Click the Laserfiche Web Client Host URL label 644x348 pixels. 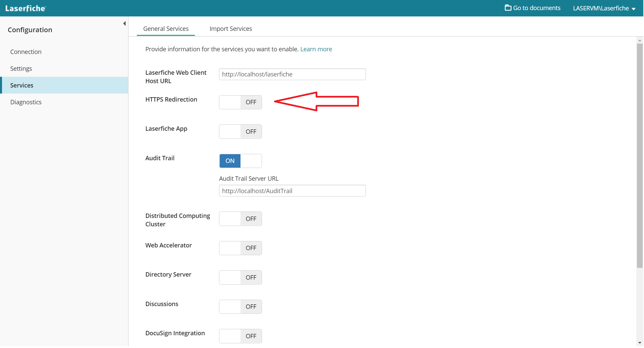(176, 77)
